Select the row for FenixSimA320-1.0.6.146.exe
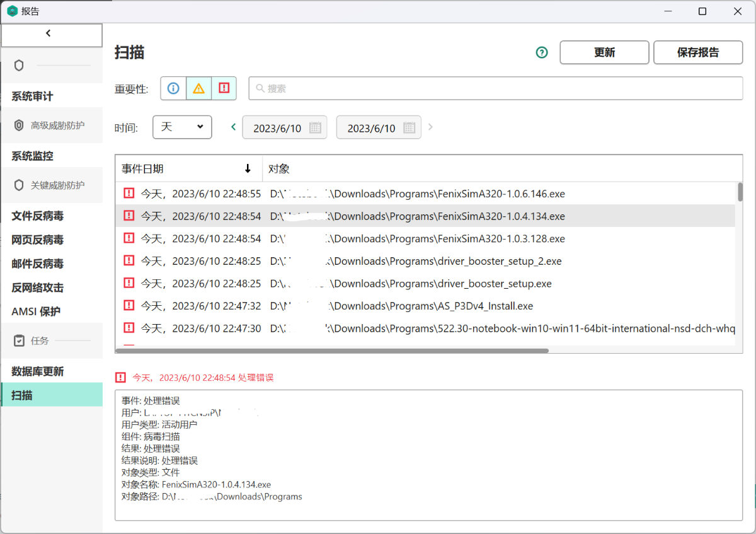756x534 pixels. tap(426, 194)
